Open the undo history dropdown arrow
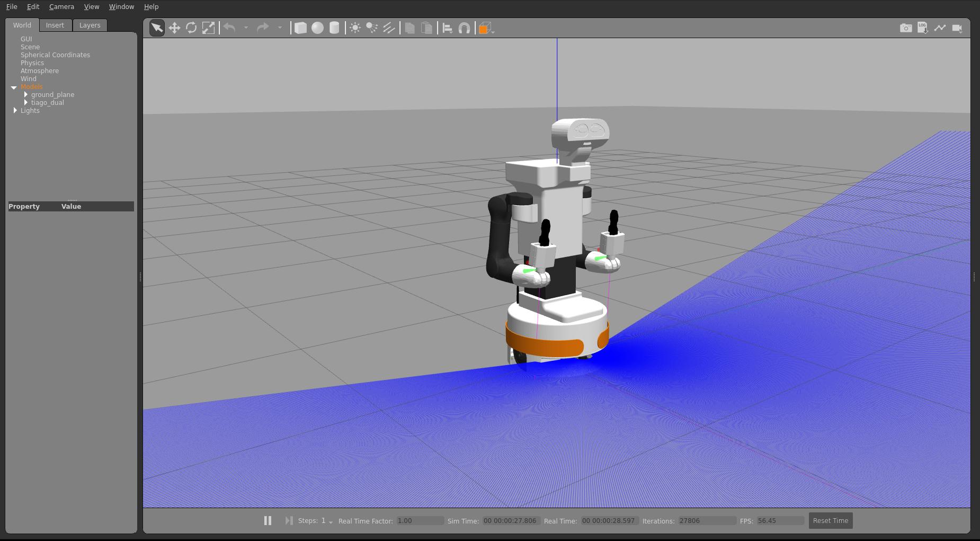 [x=246, y=28]
